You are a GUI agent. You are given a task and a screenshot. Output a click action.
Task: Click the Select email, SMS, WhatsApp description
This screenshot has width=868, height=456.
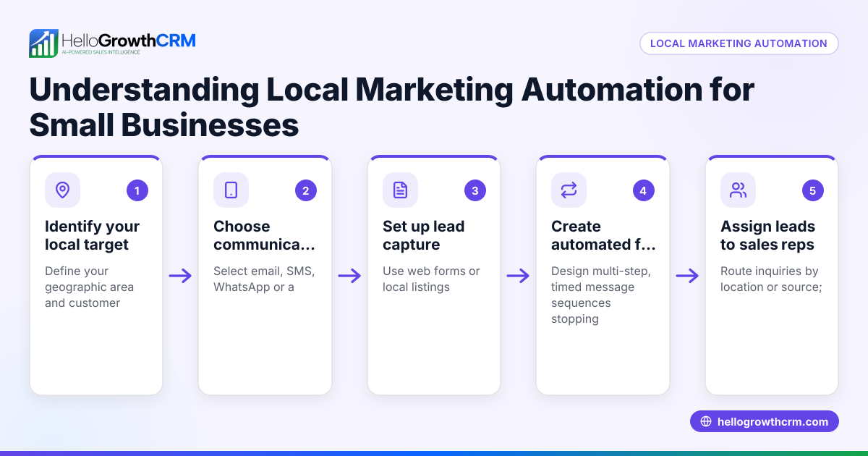point(264,279)
